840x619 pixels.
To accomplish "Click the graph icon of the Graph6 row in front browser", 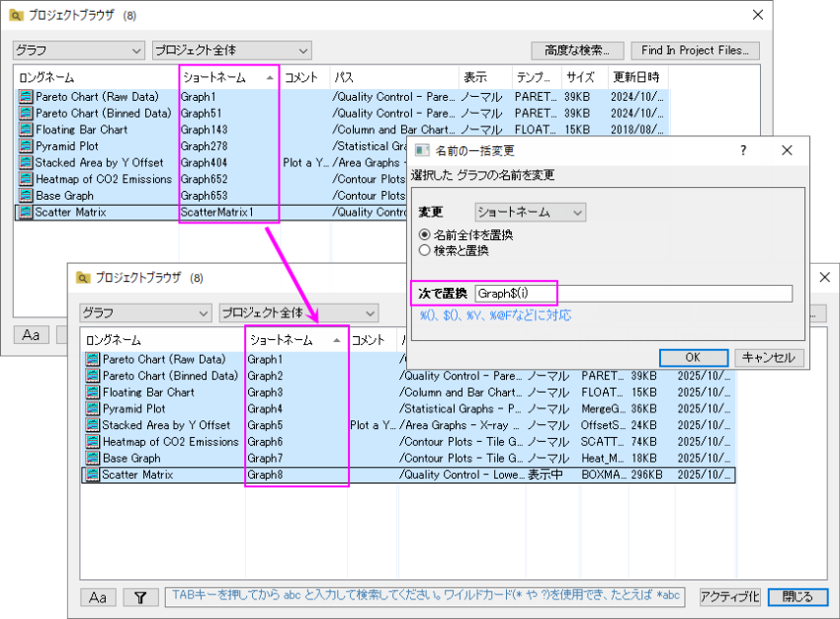I will (93, 442).
